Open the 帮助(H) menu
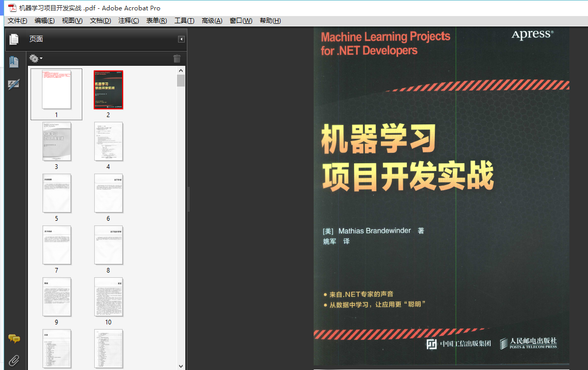 click(270, 21)
